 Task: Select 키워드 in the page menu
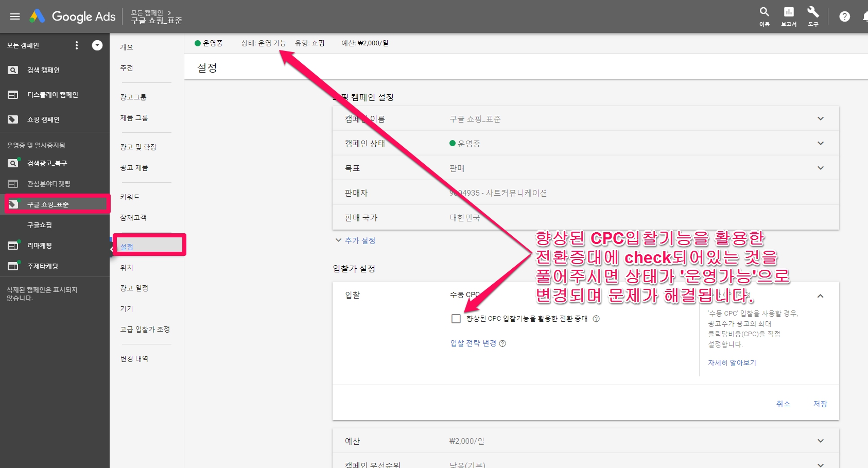(130, 197)
